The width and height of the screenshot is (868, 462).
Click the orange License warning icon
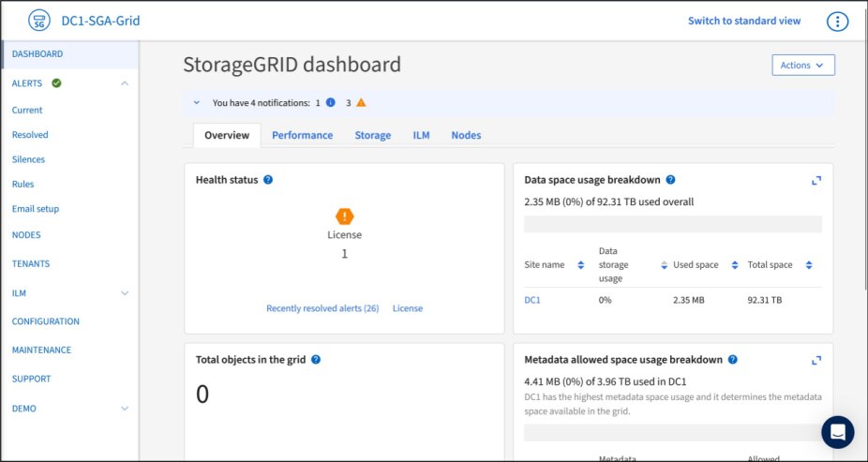(x=344, y=216)
